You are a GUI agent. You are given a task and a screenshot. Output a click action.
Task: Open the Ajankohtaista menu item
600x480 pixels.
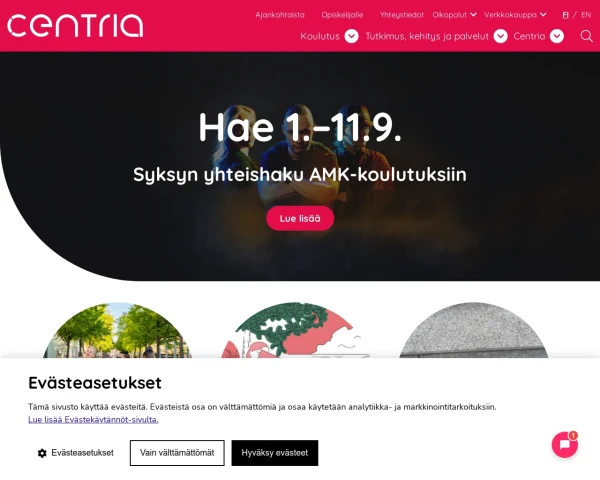pos(280,15)
